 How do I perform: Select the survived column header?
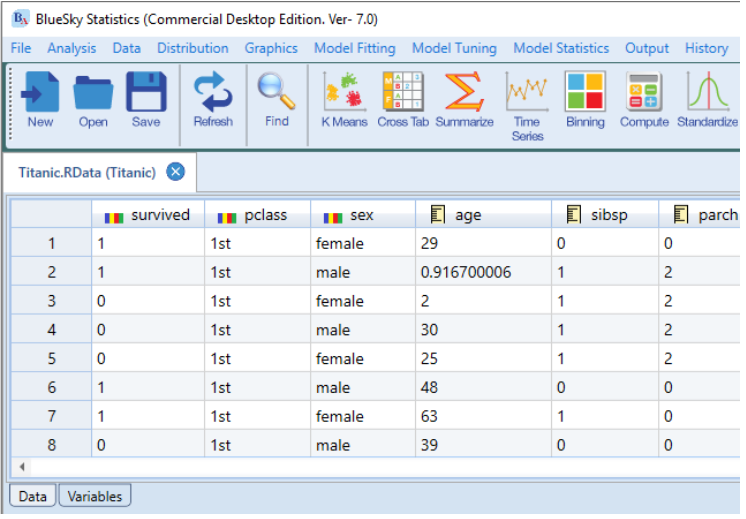coord(148,215)
